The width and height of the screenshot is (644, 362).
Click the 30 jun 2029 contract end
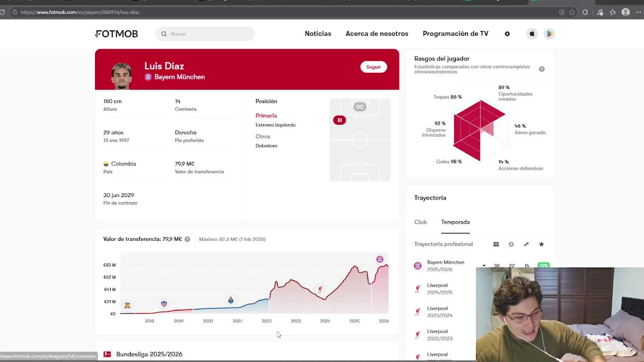tap(119, 195)
